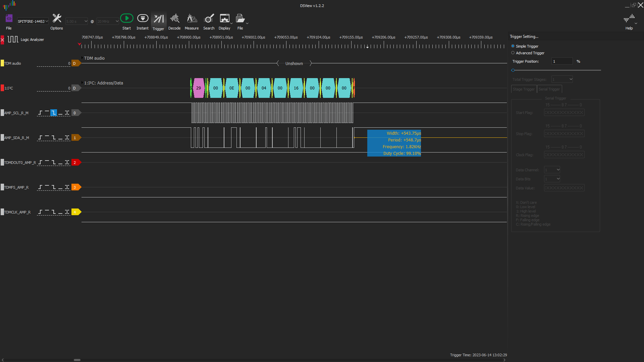Switch to the Stage Trigger tab
The image size is (644, 362).
pos(523,89)
